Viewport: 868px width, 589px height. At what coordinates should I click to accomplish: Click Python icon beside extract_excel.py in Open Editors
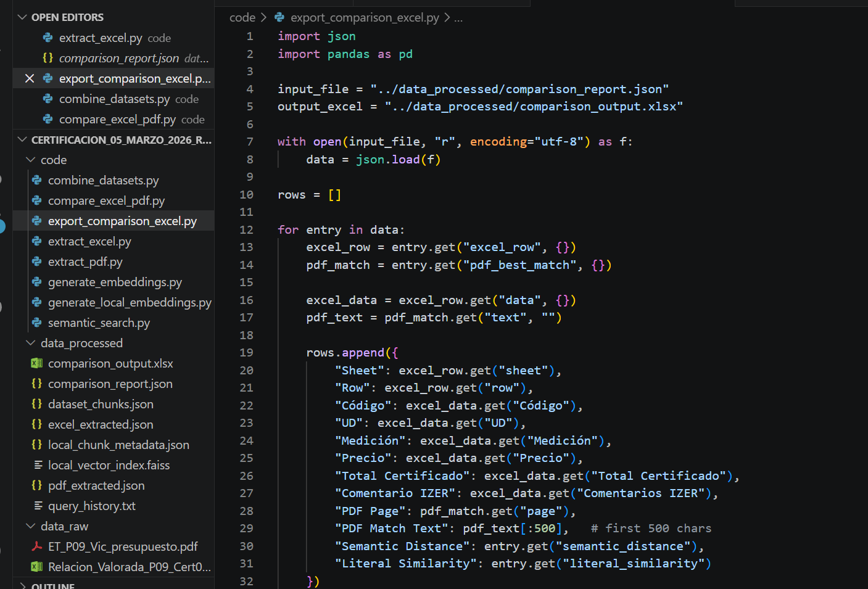[48, 38]
